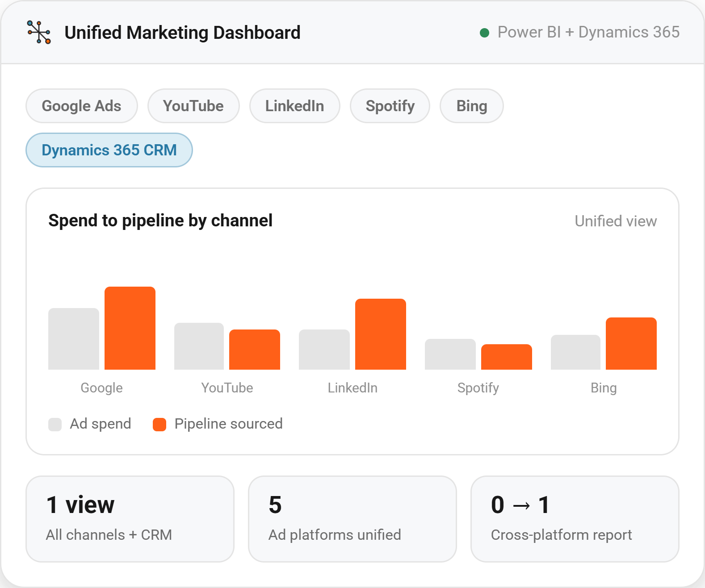
Task: Click LinkedIn's gray ad spend bar
Action: tap(324, 350)
